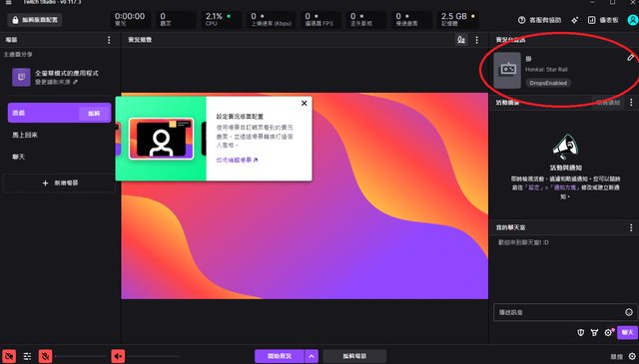Click the add new scene button
This screenshot has width=639, height=364.
tap(60, 183)
